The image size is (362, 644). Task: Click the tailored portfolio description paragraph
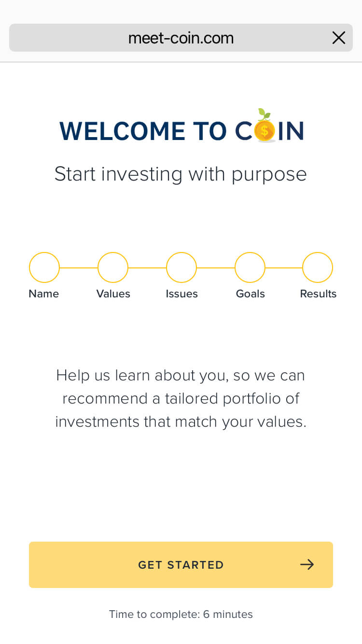coord(181,399)
